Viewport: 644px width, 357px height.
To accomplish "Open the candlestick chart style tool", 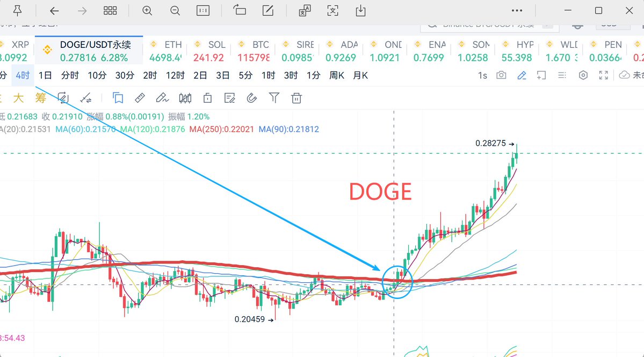I will click(x=185, y=98).
